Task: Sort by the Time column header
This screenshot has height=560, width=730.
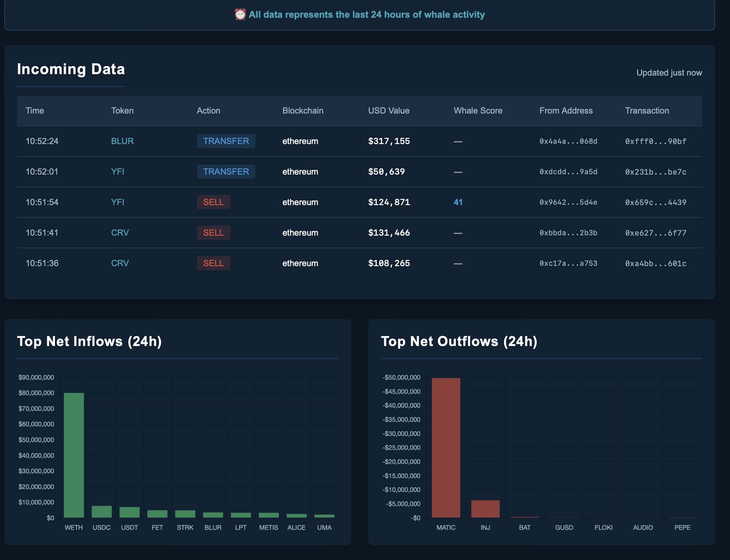Action: tap(35, 110)
